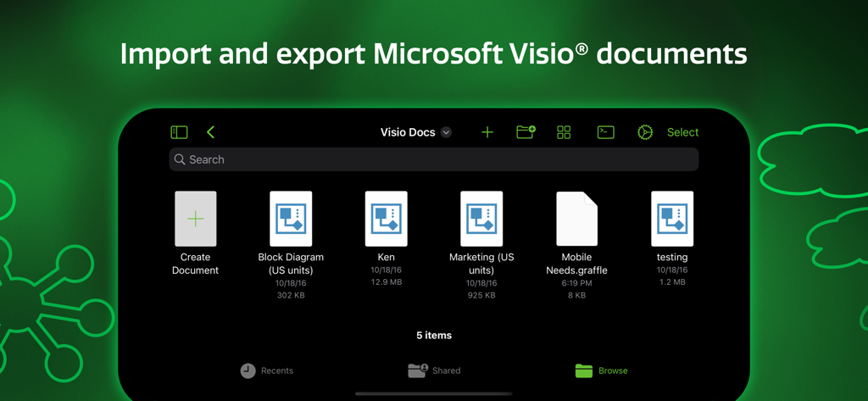
Task: Open the automation console icon
Action: click(x=605, y=132)
